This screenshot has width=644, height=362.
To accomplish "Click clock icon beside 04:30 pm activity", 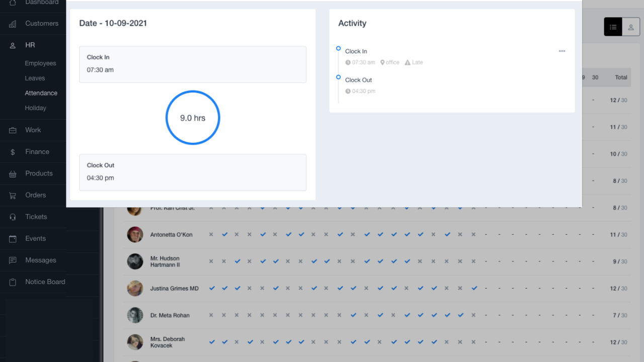I will (348, 91).
